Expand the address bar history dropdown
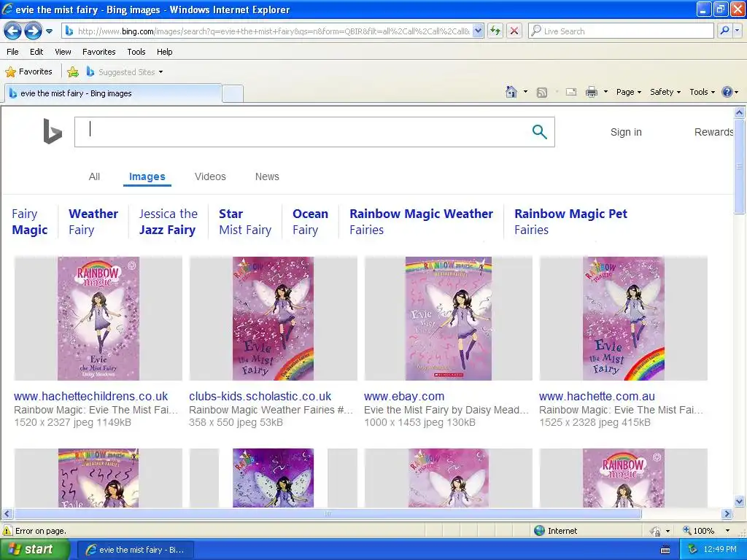 [479, 31]
